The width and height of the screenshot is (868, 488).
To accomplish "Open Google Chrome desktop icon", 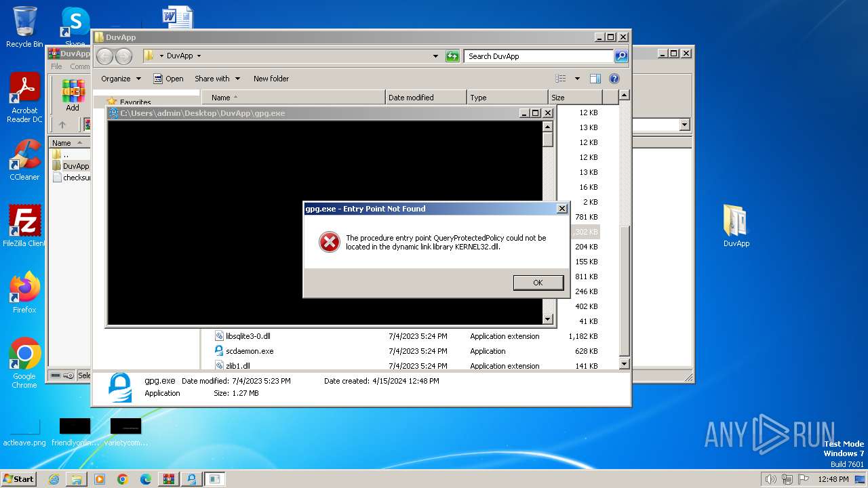I will pos(24,363).
